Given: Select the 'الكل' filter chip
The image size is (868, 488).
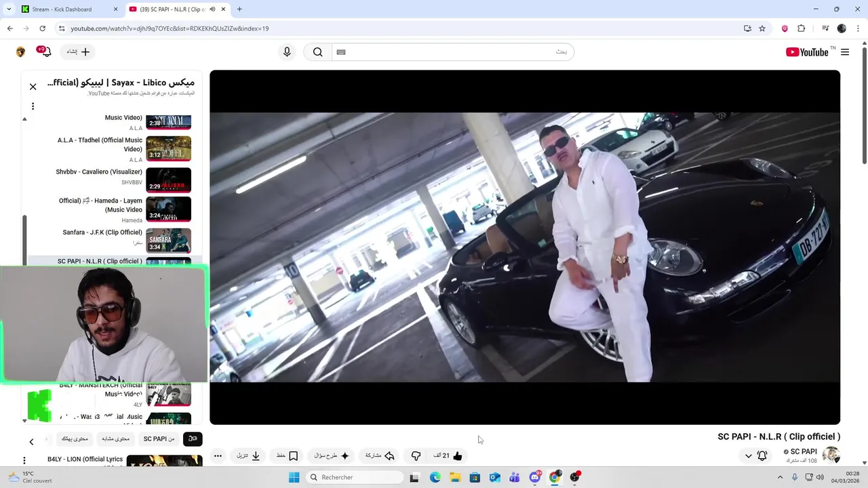Looking at the screenshot, I should 193,439.
